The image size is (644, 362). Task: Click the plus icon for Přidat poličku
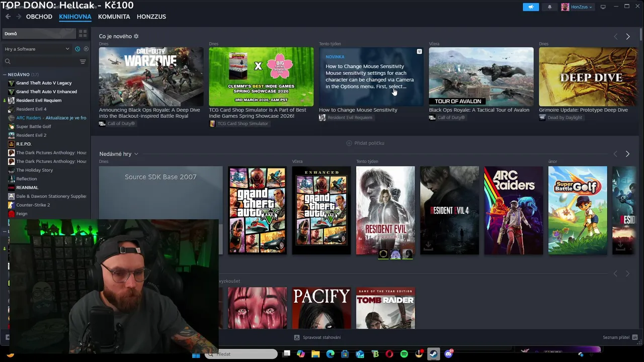point(349,143)
